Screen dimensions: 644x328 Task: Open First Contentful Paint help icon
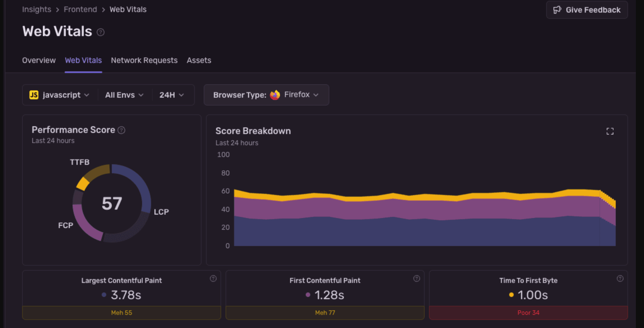(417, 278)
